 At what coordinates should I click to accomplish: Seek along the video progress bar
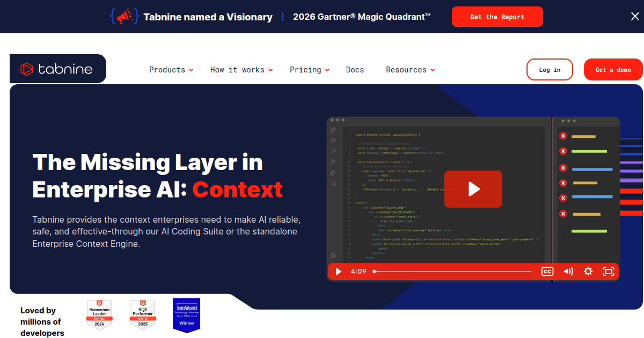pos(452,271)
